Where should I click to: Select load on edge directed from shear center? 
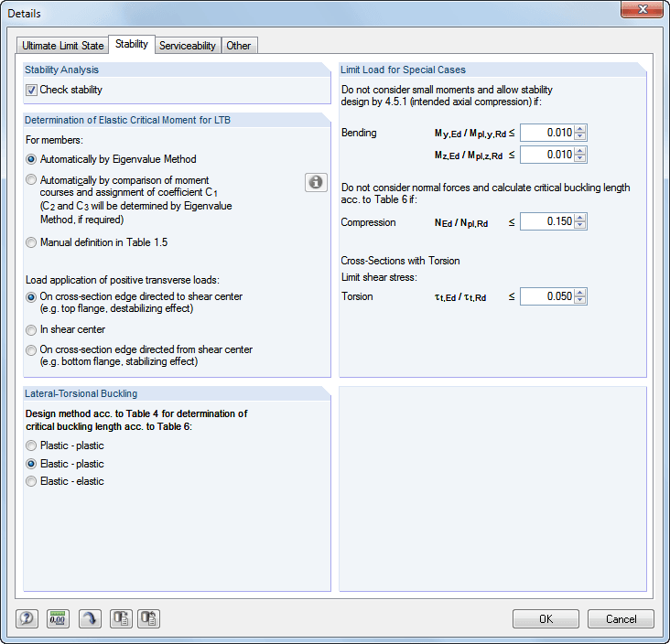[x=31, y=350]
